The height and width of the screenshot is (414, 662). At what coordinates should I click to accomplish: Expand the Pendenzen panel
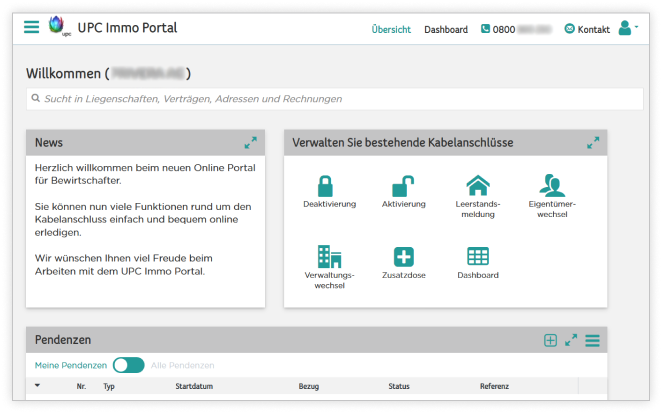(571, 340)
